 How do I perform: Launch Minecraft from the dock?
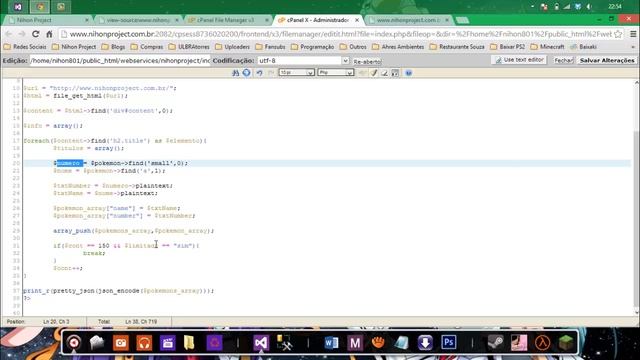point(566,342)
